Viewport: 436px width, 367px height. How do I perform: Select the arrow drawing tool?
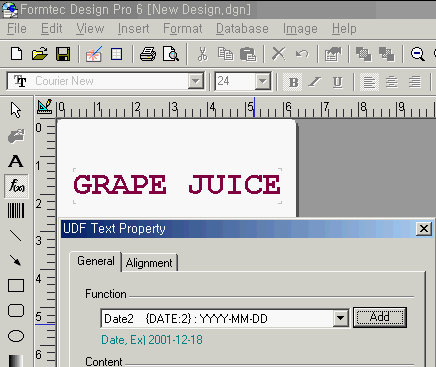coord(15,261)
